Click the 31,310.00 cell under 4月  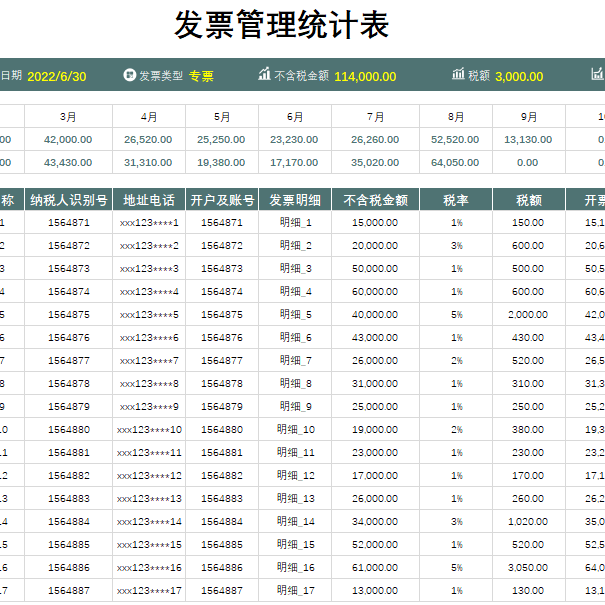pyautogui.click(x=149, y=162)
